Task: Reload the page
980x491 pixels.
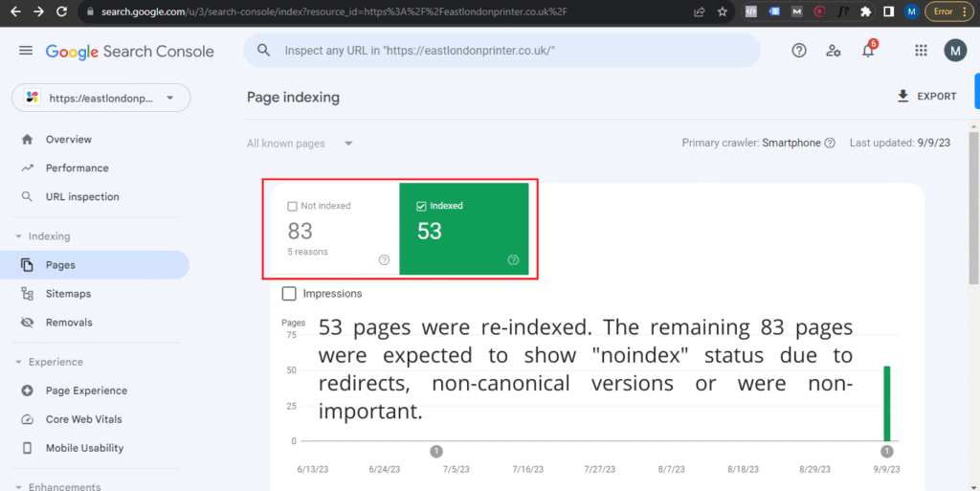Action: coord(61,11)
